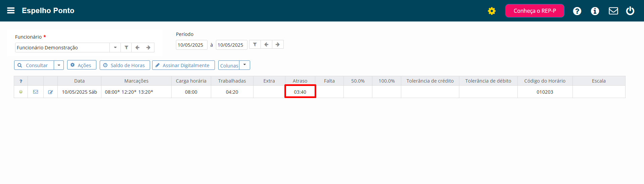Click the 100.0% column header

(x=386, y=81)
